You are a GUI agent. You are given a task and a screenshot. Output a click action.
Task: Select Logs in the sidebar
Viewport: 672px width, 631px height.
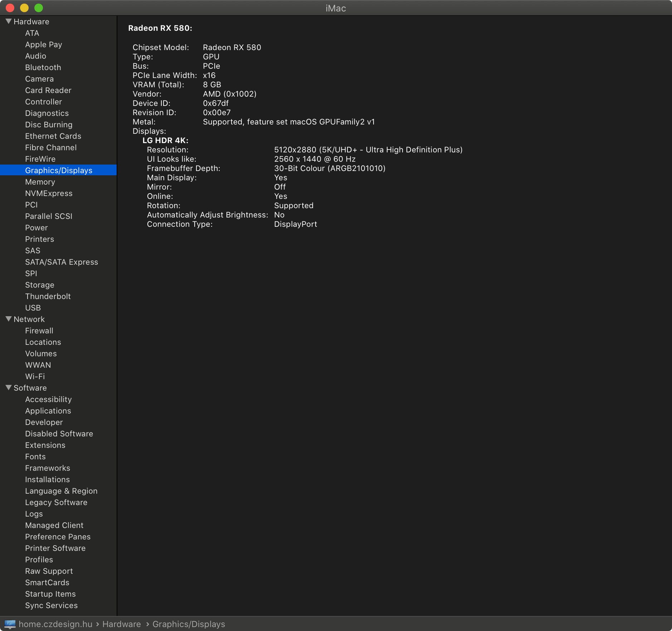point(34,514)
